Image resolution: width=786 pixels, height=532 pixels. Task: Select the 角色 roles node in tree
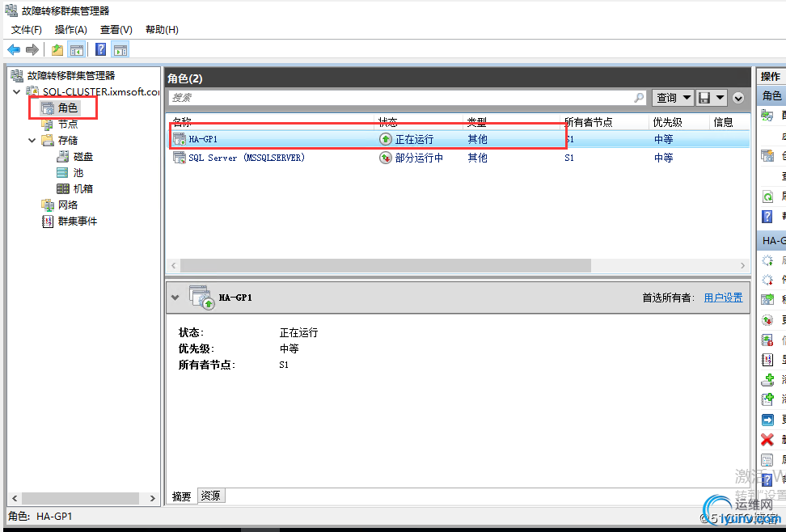61,108
